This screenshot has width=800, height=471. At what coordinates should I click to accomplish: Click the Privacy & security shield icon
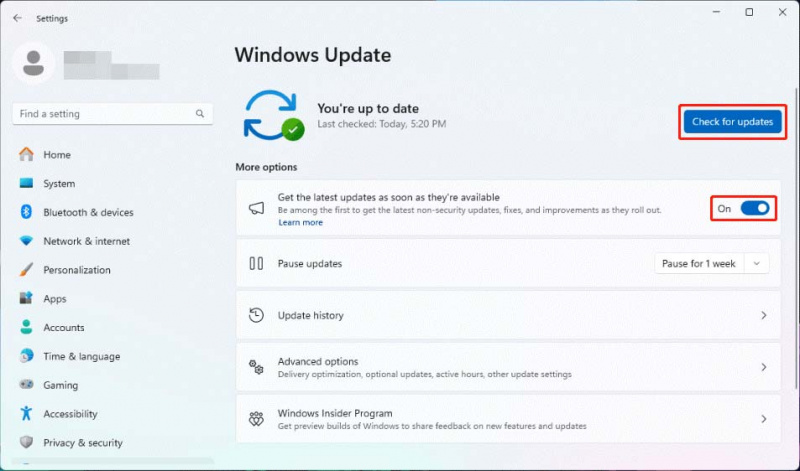[26, 442]
